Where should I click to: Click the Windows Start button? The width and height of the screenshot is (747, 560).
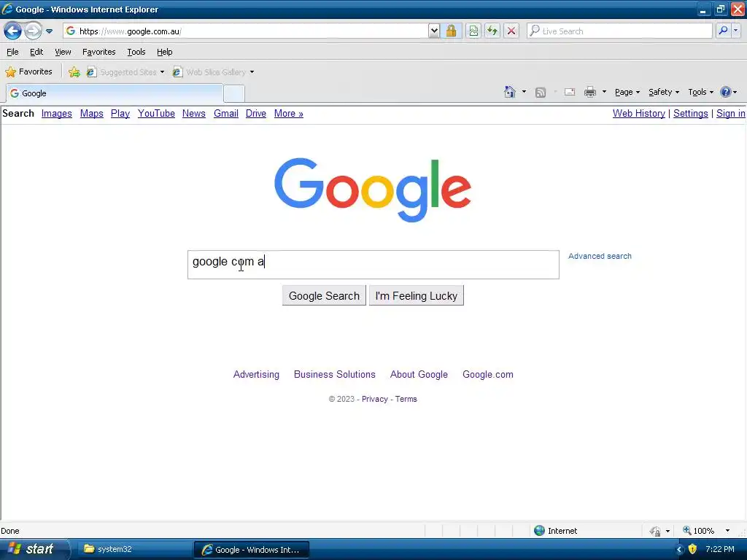[x=34, y=549]
